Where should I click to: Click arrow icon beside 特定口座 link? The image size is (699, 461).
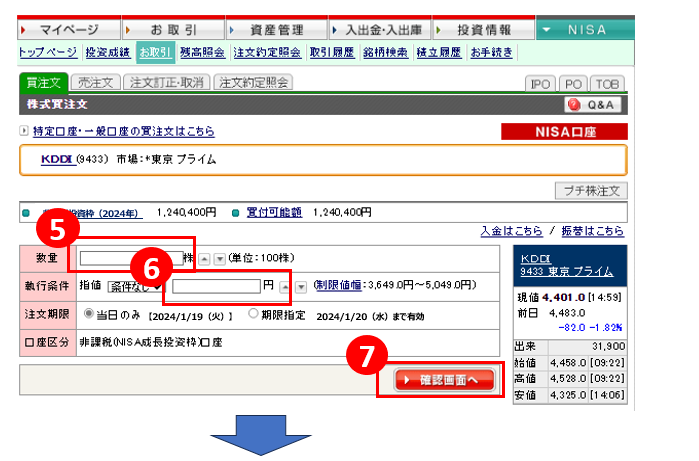pos(24,131)
